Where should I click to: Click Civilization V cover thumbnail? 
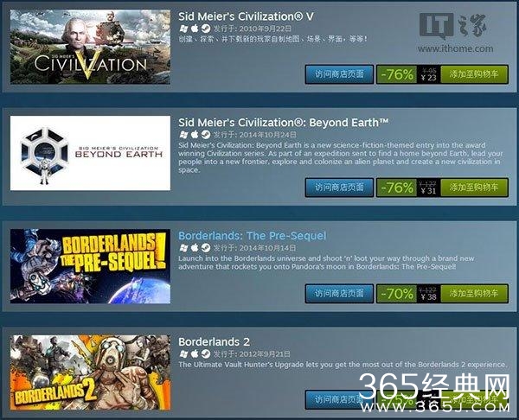click(x=90, y=47)
